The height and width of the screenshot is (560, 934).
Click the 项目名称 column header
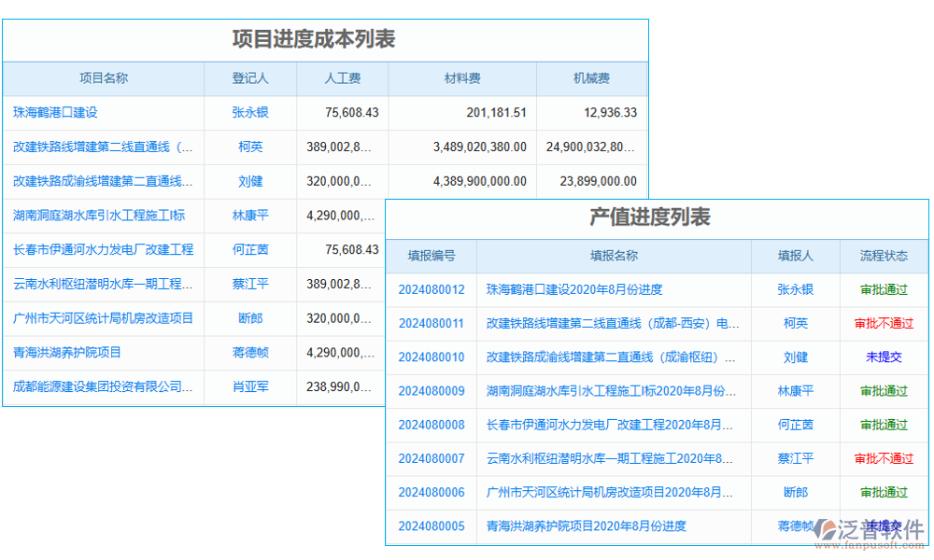click(103, 79)
